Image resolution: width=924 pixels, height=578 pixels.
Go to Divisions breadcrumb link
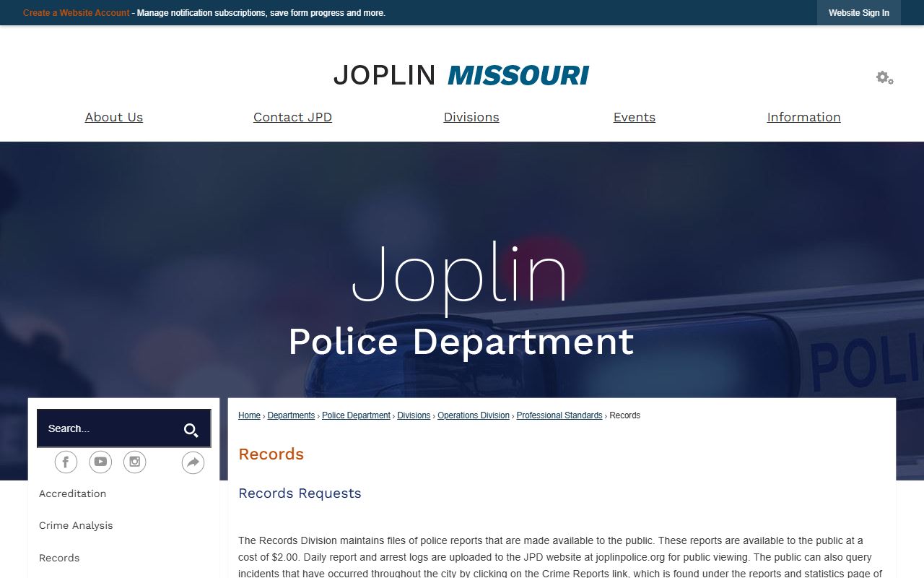click(x=414, y=415)
